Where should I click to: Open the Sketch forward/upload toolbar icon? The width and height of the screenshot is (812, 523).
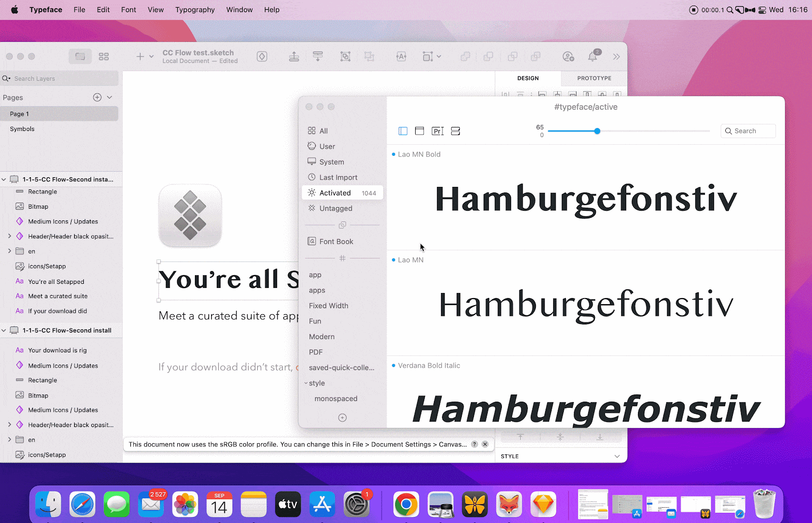(x=294, y=56)
